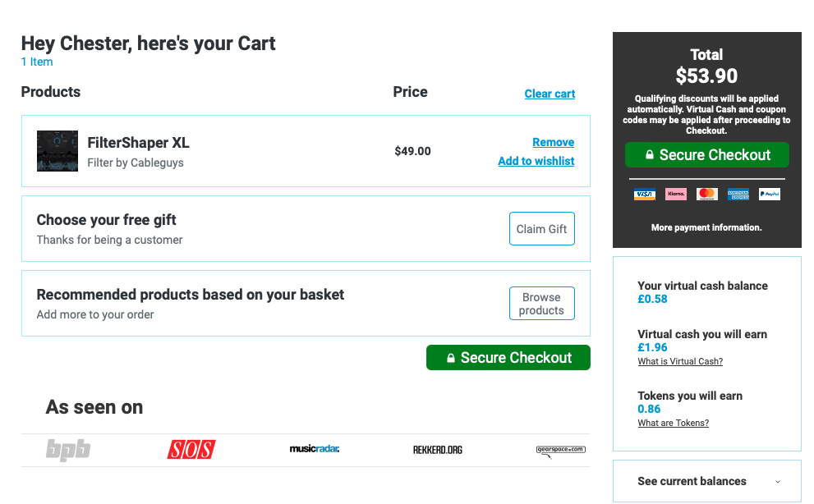This screenshot has width=814, height=504.
Task: Click the PayPal payment icon
Action: click(769, 194)
